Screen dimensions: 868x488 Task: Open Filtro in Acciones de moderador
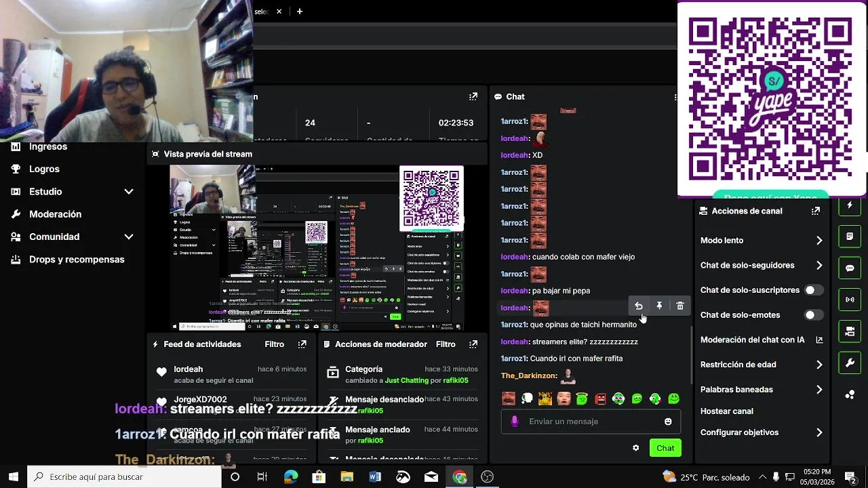(446, 344)
